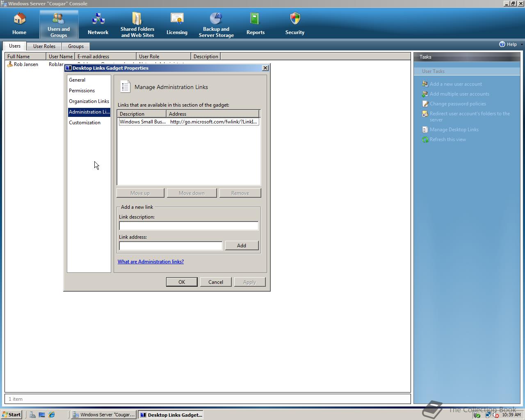Open the Home section icon
The width and height of the screenshot is (525, 420).
[x=19, y=19]
